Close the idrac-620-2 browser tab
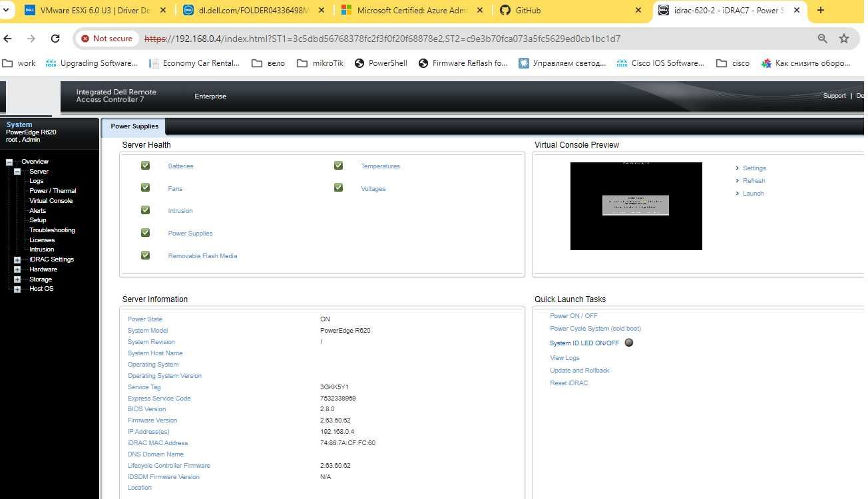 tap(797, 11)
